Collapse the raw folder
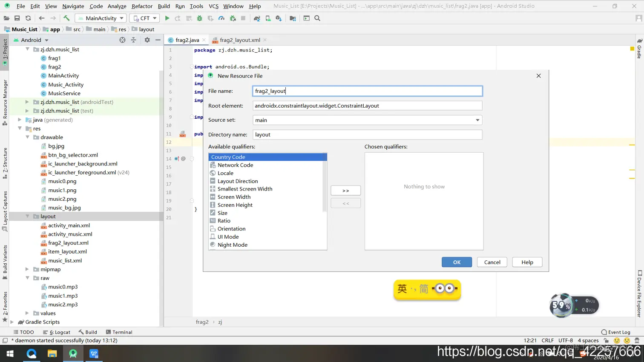This screenshot has height=362, width=644. 28,278
